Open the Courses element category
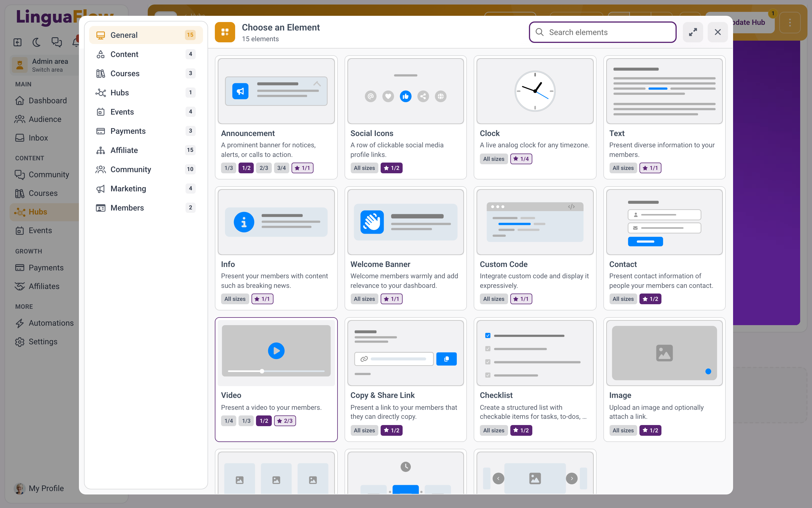Image resolution: width=812 pixels, height=508 pixels. tap(146, 73)
